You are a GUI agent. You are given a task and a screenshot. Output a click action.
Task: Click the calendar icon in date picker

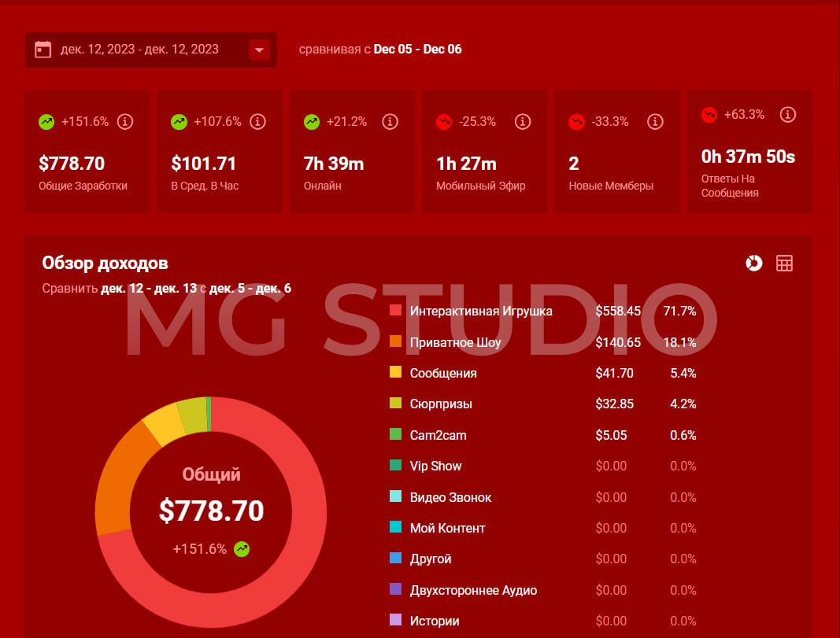(x=43, y=50)
